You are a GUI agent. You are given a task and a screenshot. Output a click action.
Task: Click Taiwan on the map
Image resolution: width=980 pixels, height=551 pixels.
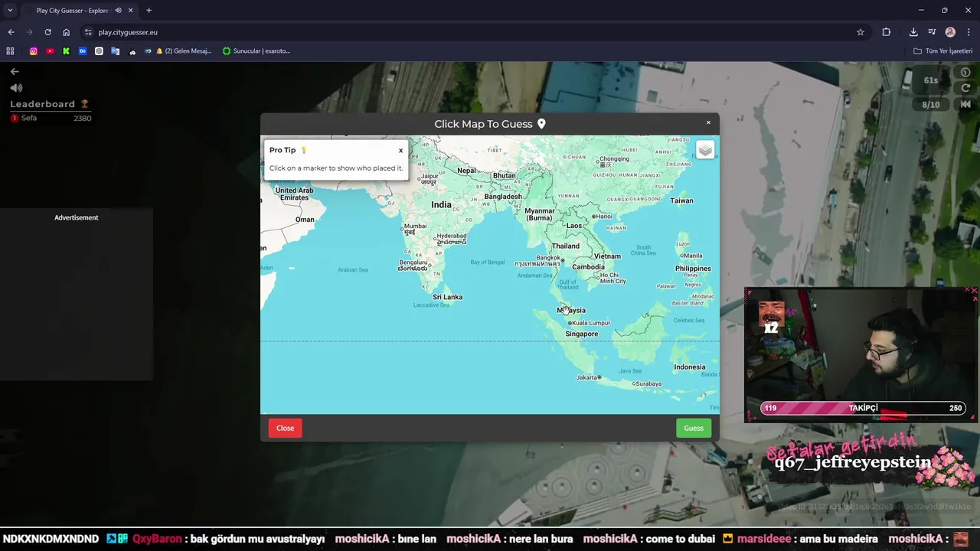pos(681,201)
